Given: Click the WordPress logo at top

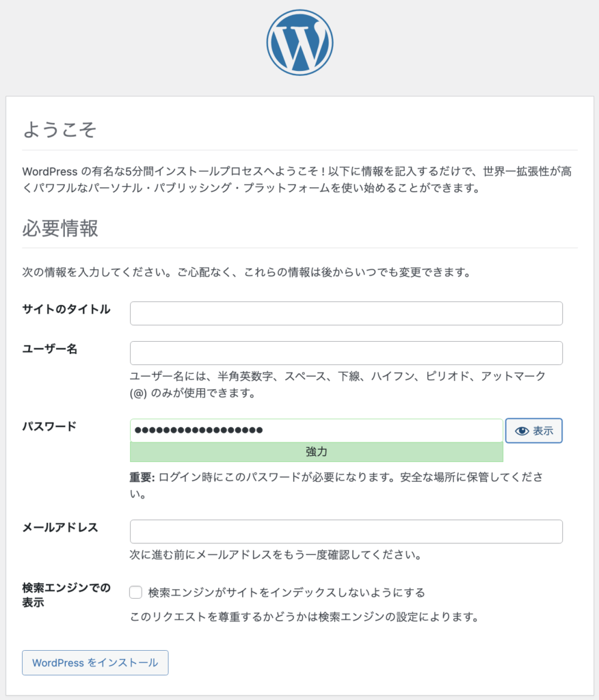Looking at the screenshot, I should click(299, 42).
